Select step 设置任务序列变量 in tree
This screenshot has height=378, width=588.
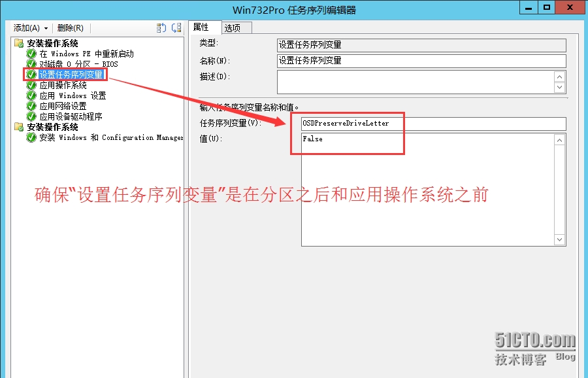71,75
